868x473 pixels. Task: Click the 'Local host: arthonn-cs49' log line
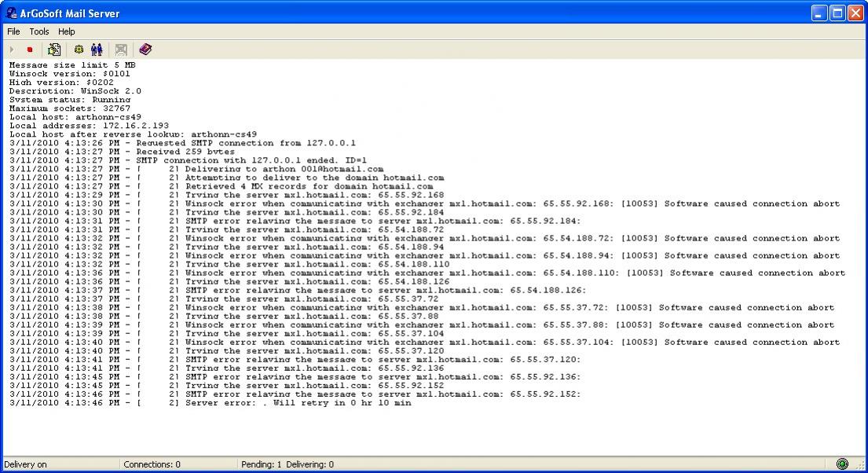pos(75,117)
